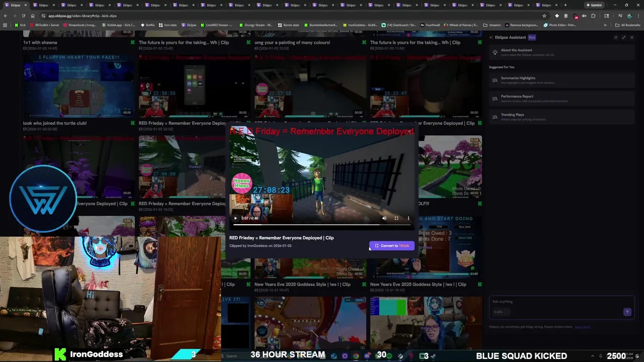The height and width of the screenshot is (362, 644).
Task: Open the 'omg your a painting of many colours!' clip
Action: pos(292,42)
